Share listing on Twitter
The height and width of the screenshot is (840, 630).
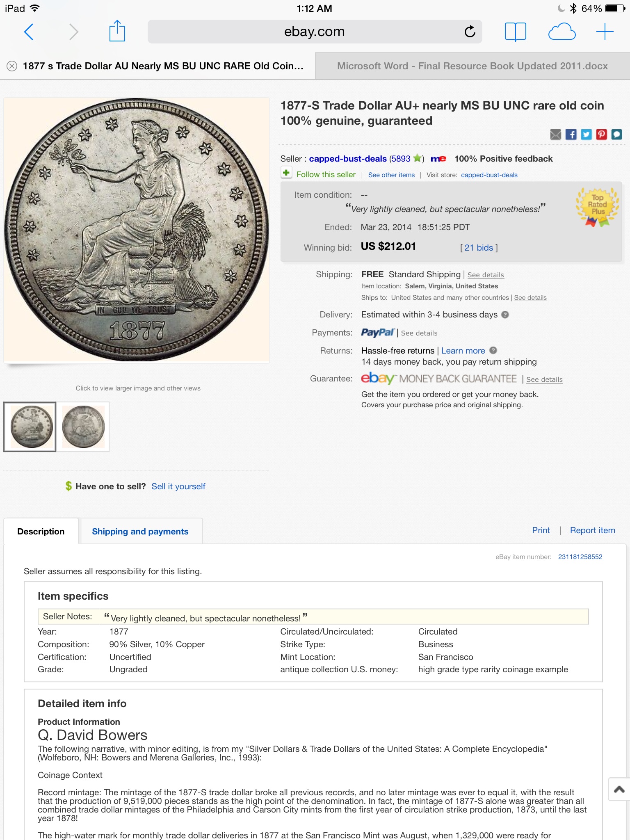(x=586, y=135)
